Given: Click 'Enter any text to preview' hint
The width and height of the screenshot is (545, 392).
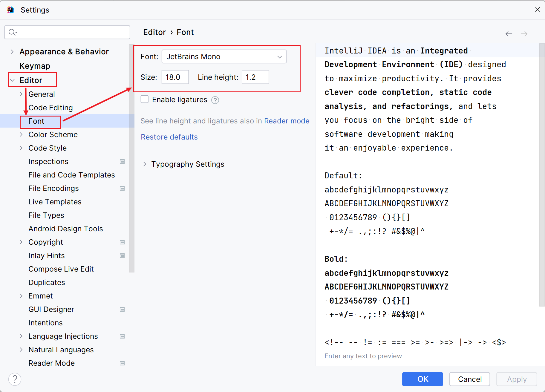Looking at the screenshot, I should pos(363,356).
